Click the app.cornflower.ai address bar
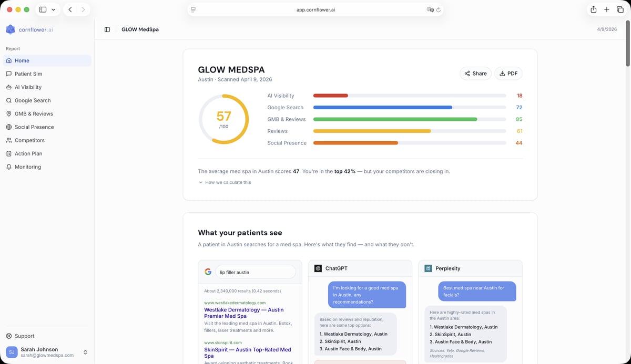 [x=315, y=9]
